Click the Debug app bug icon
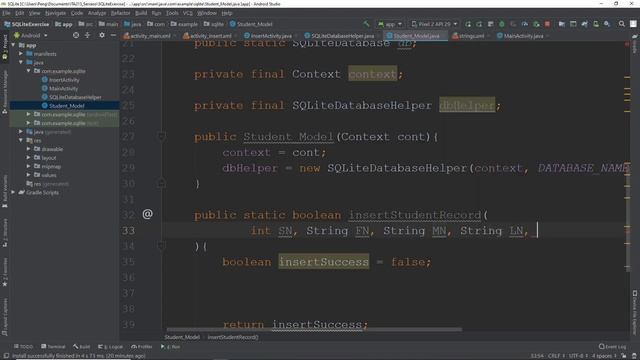The width and height of the screenshot is (640, 360). click(x=502, y=24)
